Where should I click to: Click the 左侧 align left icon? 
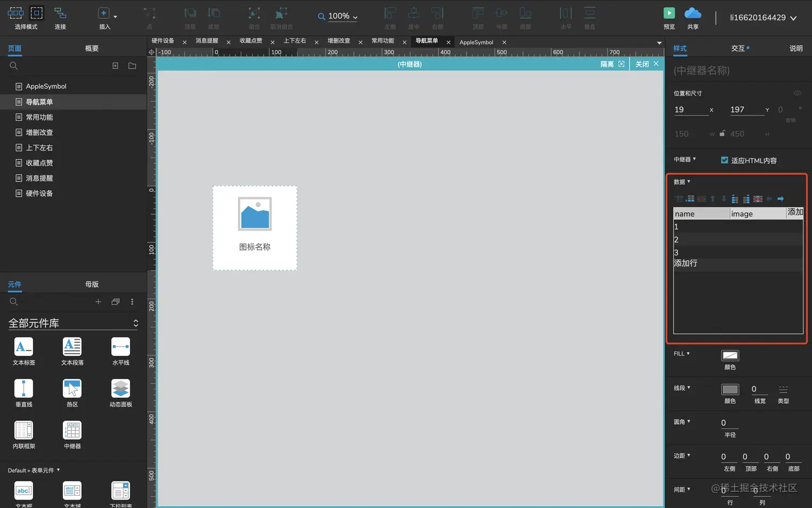(x=390, y=13)
